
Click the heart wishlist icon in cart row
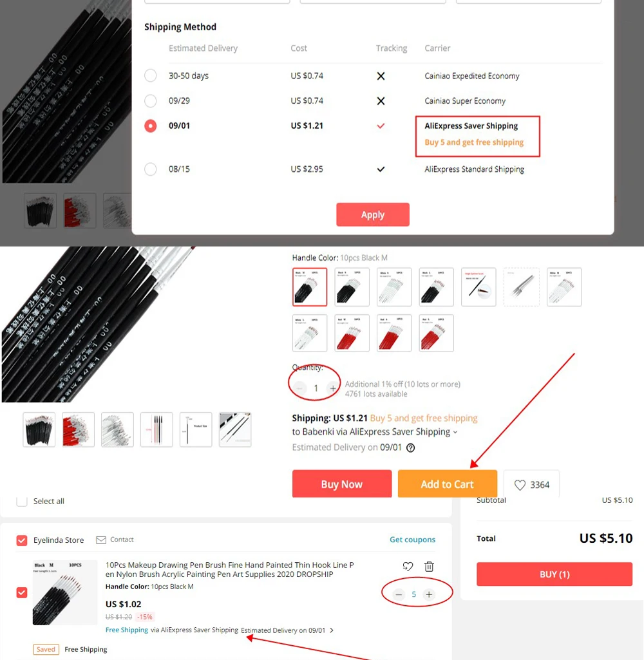click(x=408, y=567)
